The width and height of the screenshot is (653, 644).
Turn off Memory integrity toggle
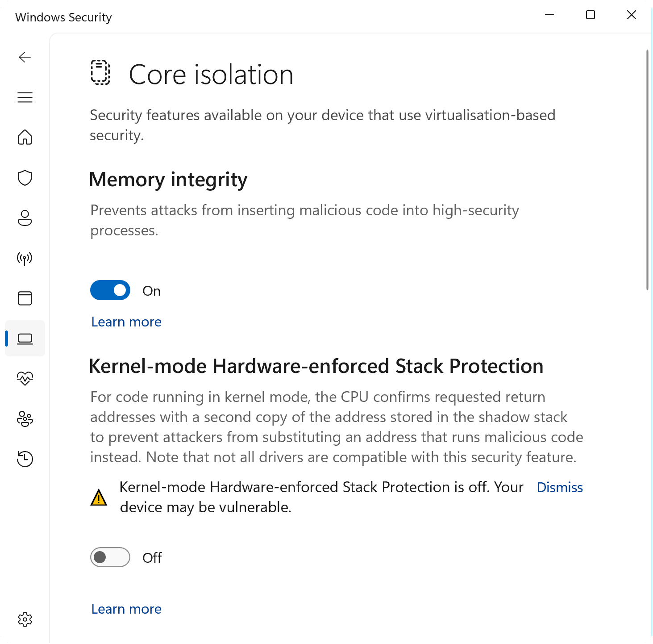coord(110,290)
